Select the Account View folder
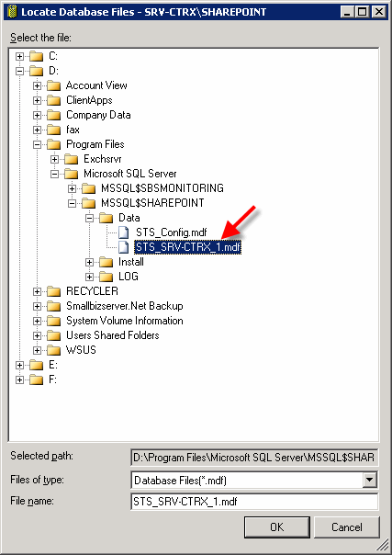 coord(96,85)
